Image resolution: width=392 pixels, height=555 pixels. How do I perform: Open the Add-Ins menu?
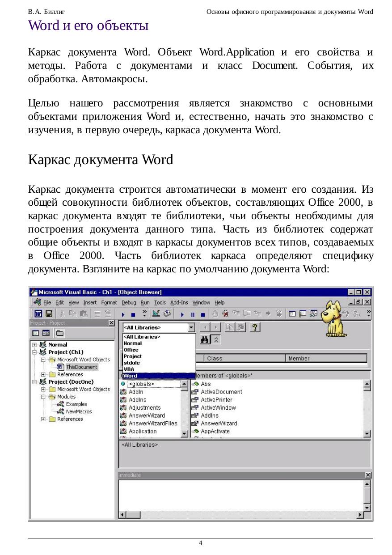coord(179,303)
